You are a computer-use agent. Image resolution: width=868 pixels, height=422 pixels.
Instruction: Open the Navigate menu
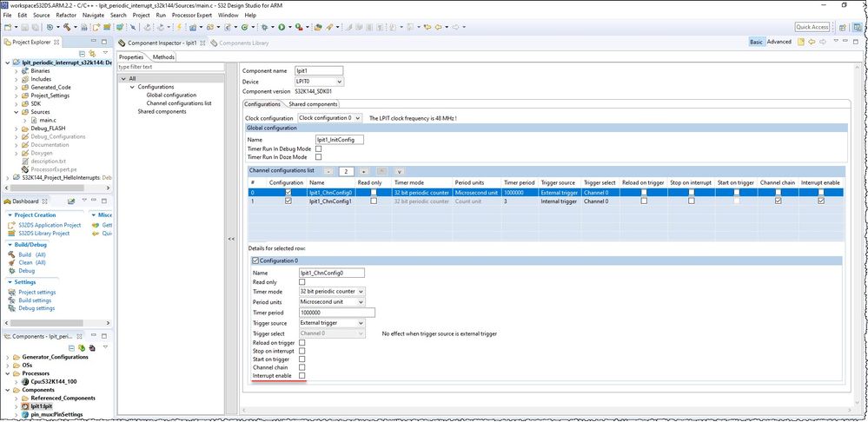pyautogui.click(x=93, y=15)
